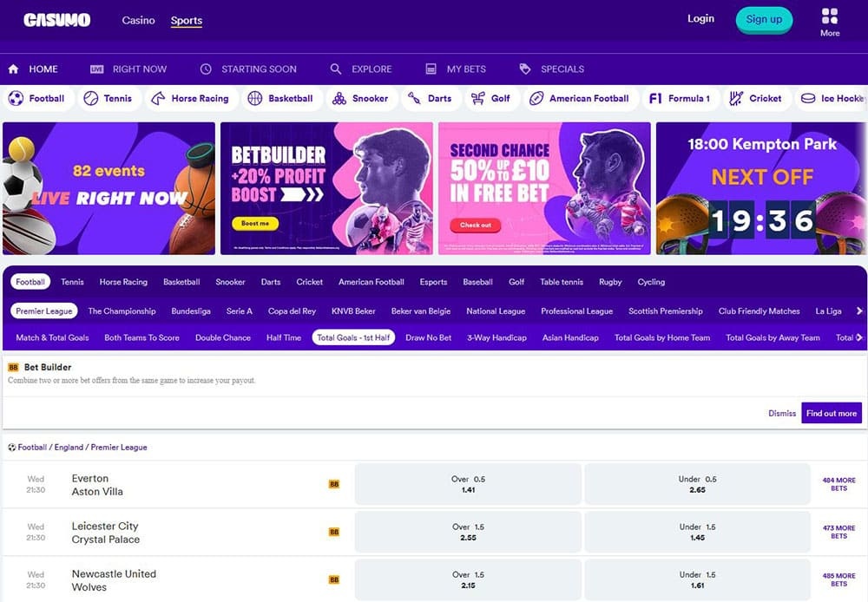Screen dimensions: 868x602
Task: Click the Ice Hockey puck icon
Action: pyautogui.click(x=808, y=99)
